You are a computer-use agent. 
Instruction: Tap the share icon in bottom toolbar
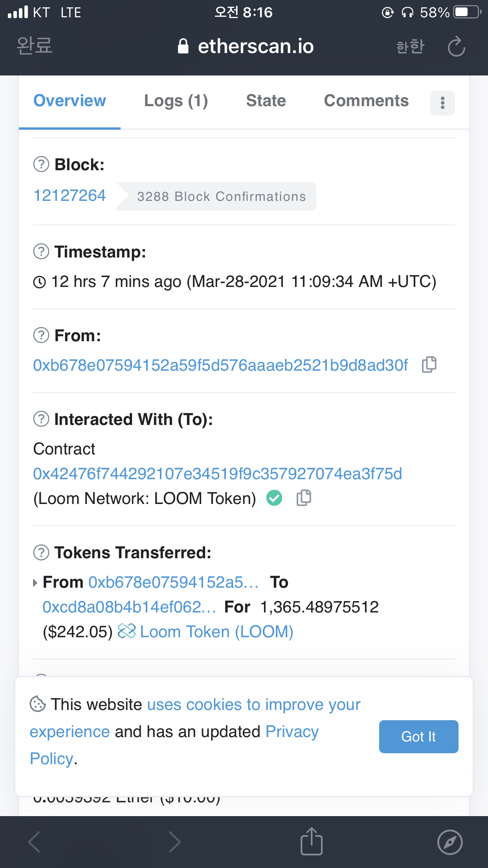(x=312, y=842)
